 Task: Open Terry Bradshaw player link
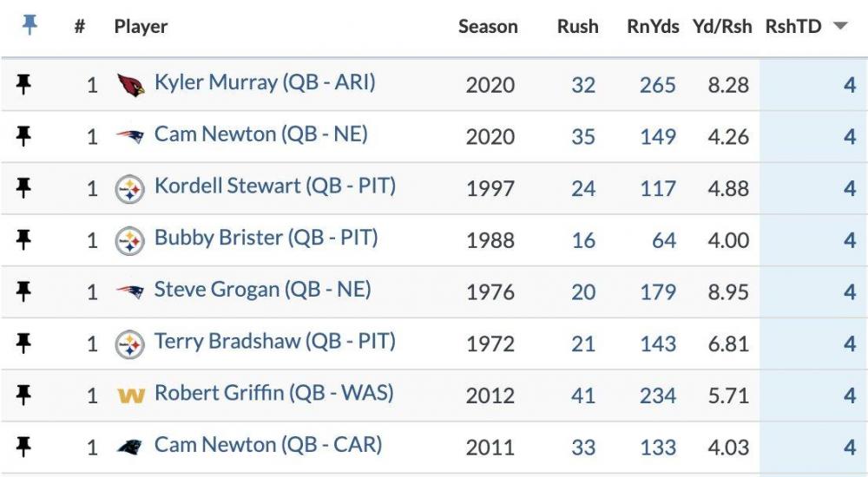[x=274, y=343]
